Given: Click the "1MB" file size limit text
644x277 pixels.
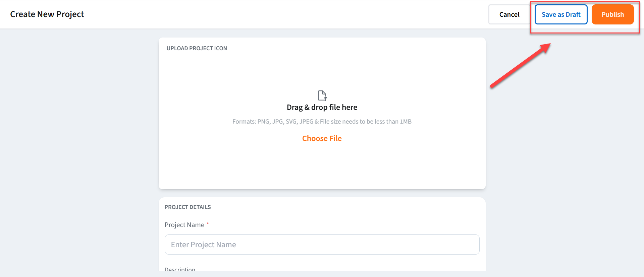Looking at the screenshot, I should pos(406,122).
